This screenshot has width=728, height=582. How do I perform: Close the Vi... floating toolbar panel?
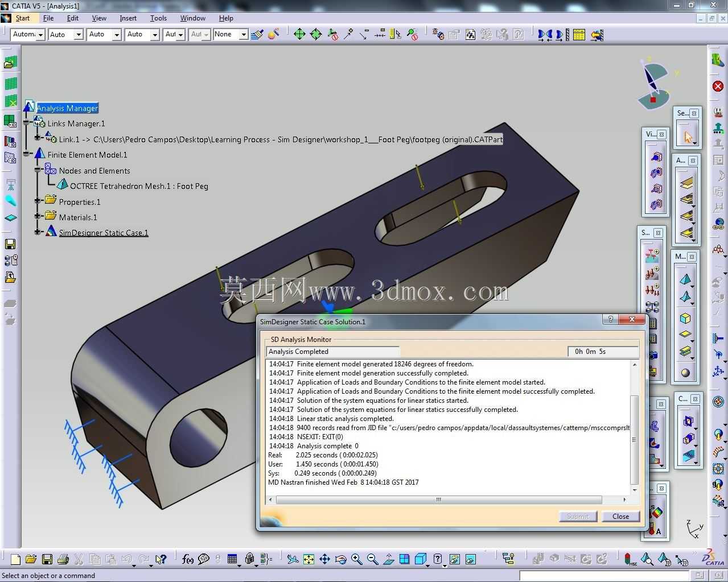click(661, 134)
